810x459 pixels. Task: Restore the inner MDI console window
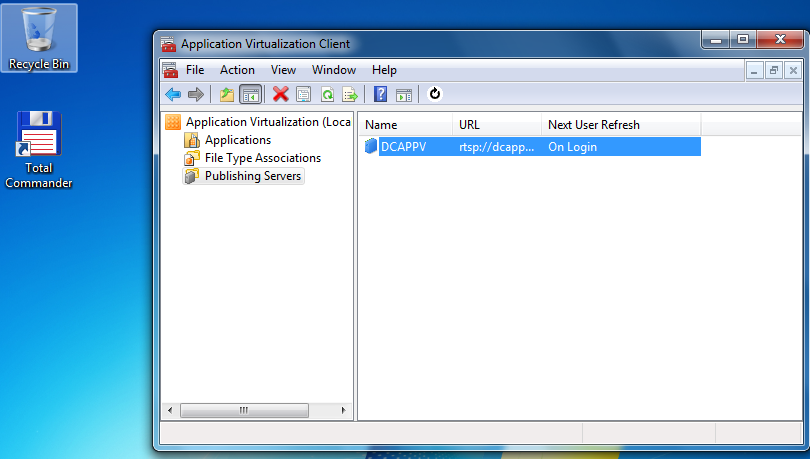774,71
